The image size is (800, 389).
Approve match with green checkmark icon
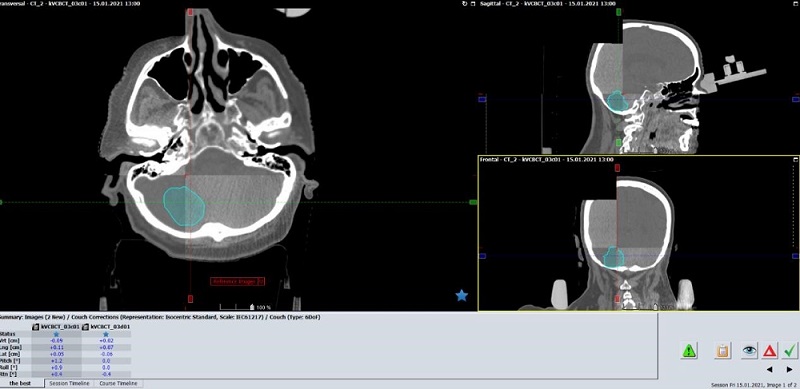[x=790, y=351]
